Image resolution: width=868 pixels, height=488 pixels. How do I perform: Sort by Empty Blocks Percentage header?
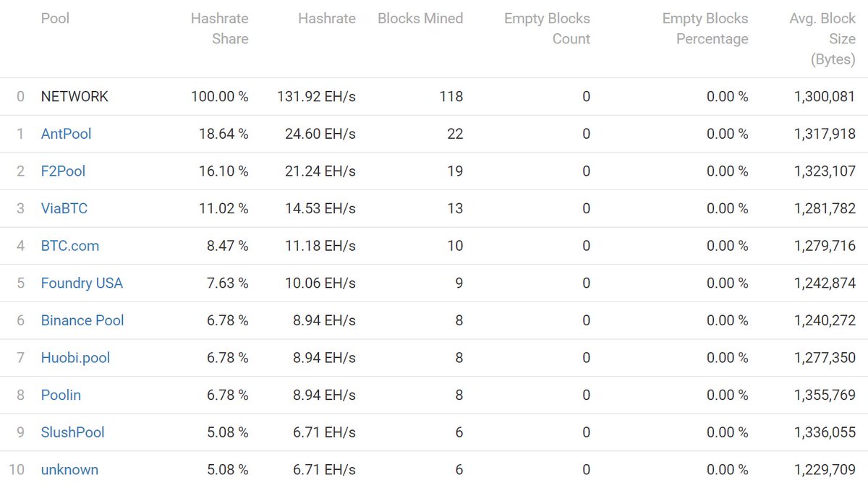point(705,29)
